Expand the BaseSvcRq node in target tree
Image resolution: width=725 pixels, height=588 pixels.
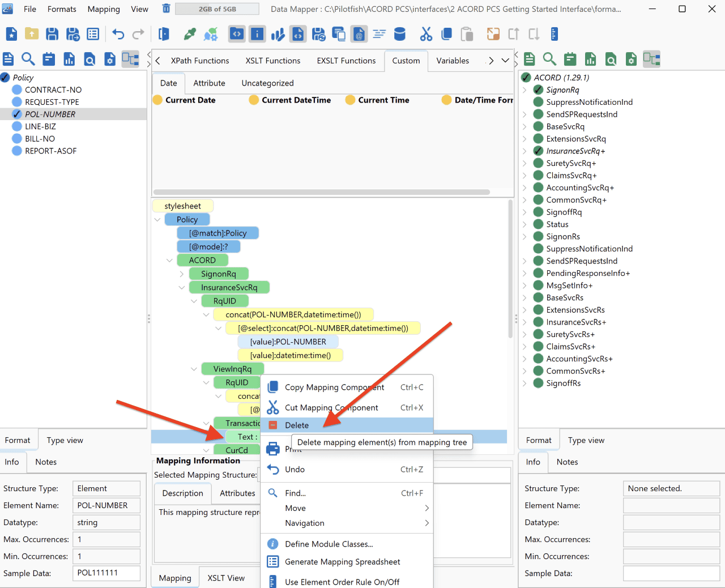click(524, 127)
